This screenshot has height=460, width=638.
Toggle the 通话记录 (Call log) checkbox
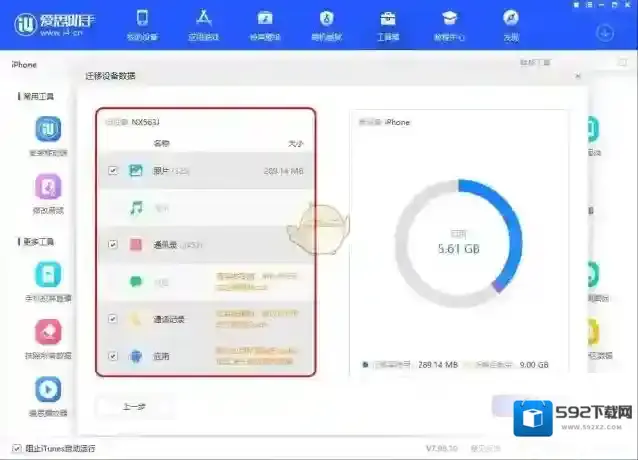click(x=113, y=319)
